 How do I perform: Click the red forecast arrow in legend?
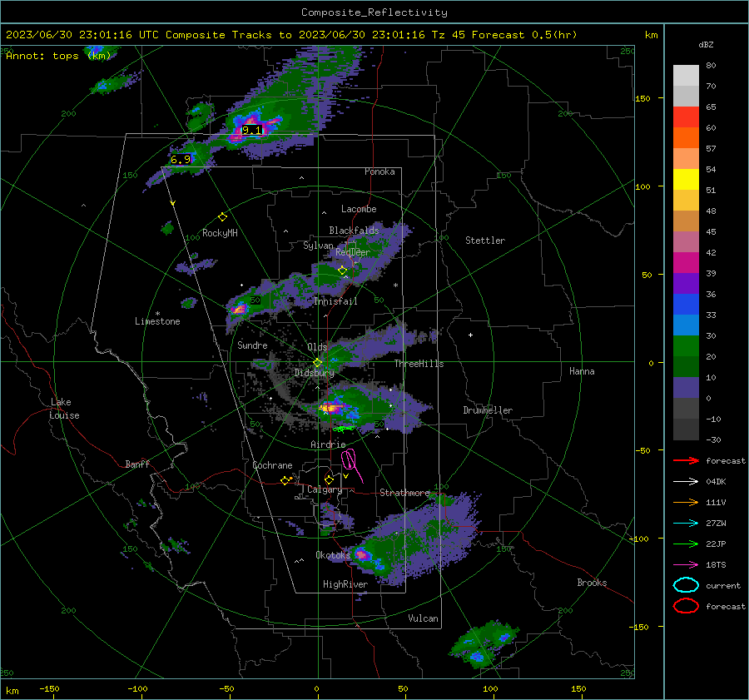pyautogui.click(x=686, y=460)
